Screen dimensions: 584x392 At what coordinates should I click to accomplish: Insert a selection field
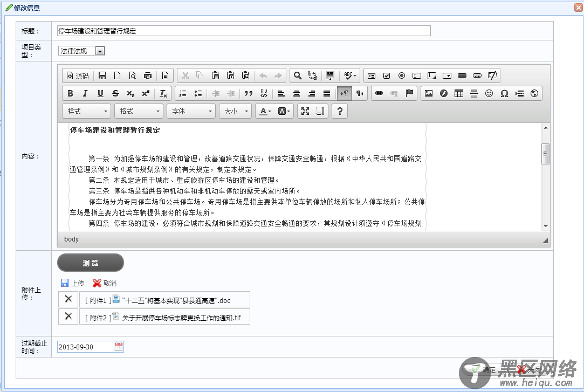(447, 75)
